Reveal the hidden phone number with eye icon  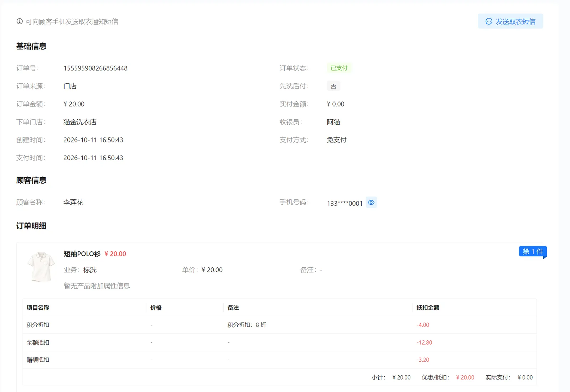[371, 203]
